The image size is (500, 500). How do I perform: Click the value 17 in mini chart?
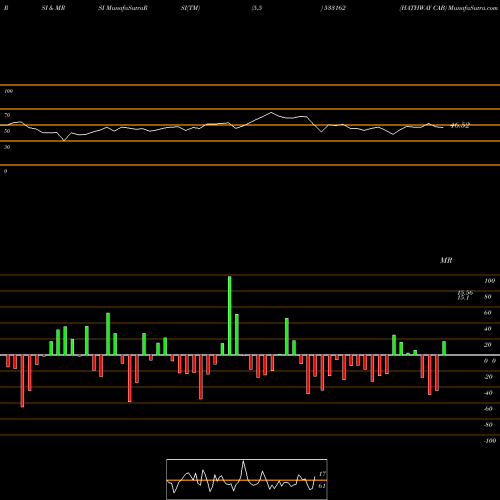pos(322,474)
